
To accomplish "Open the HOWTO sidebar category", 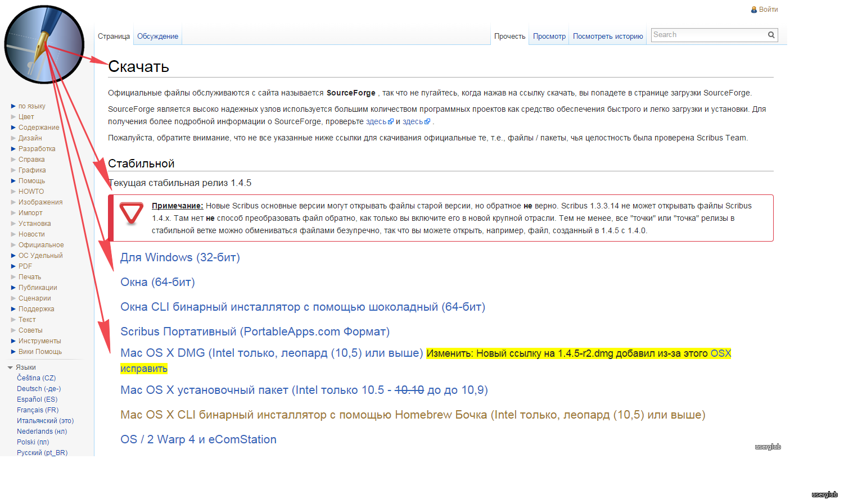I will tap(31, 192).
